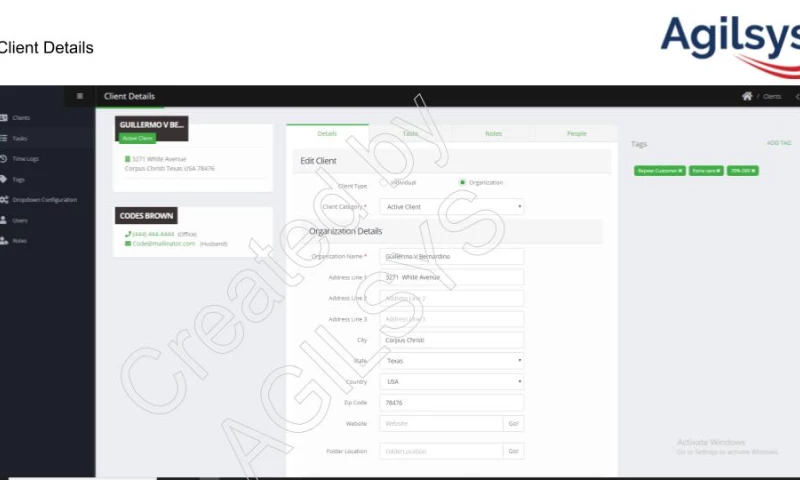The height and width of the screenshot is (480, 800).
Task: Click the Go button beside Folder Location
Action: click(513, 451)
